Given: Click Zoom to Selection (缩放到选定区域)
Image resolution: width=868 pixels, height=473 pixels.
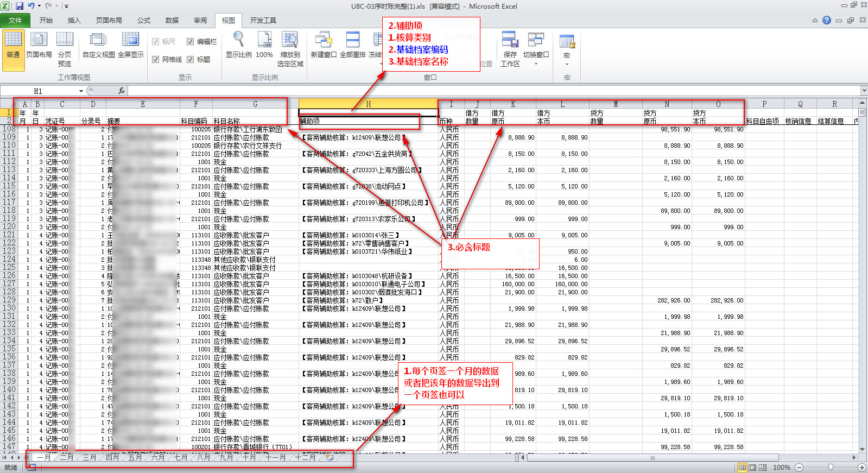Looking at the screenshot, I should [x=290, y=48].
